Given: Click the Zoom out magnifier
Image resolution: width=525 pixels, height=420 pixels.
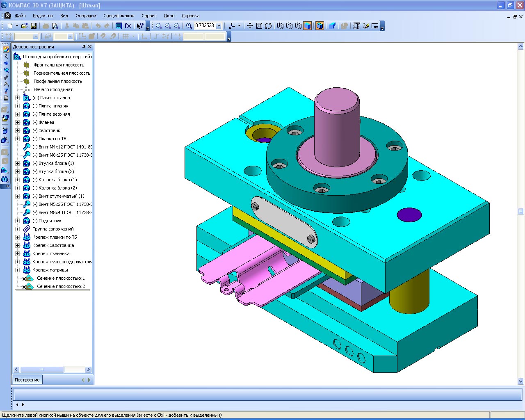Looking at the screenshot, I should point(177,26).
